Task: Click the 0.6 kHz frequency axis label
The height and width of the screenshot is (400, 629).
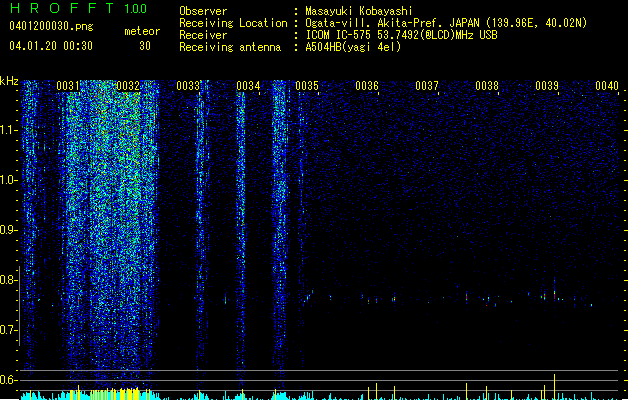Action: click(8, 380)
